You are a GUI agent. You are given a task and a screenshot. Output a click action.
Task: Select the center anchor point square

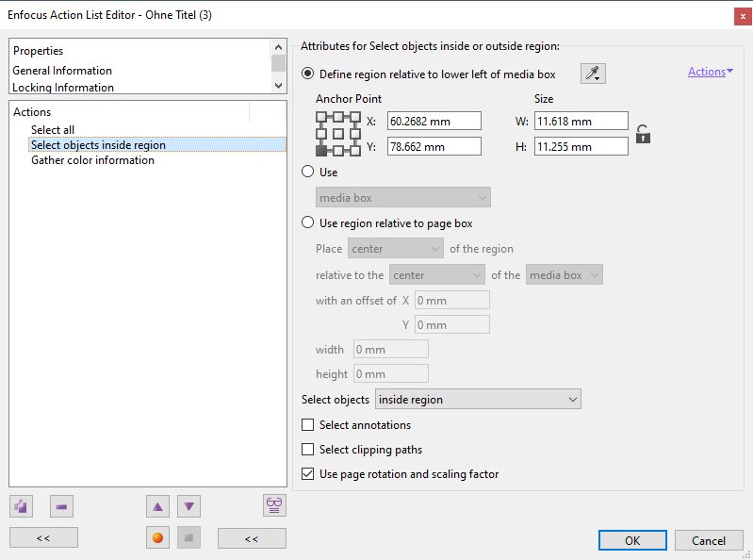tap(338, 134)
